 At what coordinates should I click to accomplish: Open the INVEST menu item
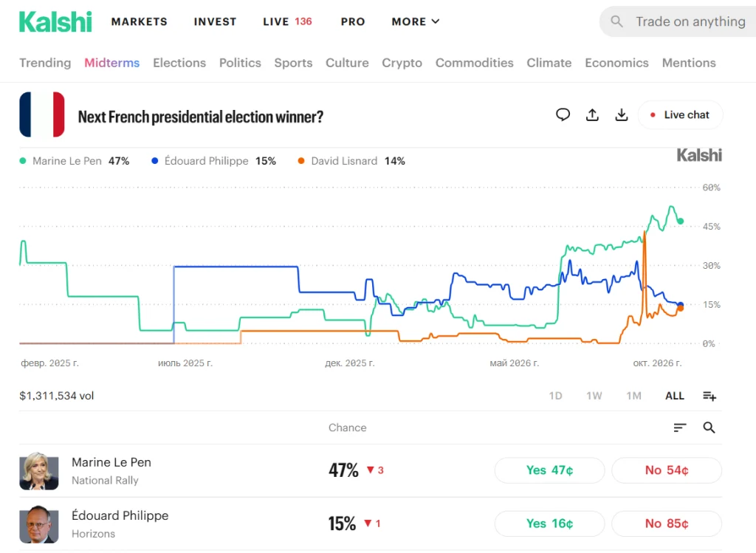point(215,21)
